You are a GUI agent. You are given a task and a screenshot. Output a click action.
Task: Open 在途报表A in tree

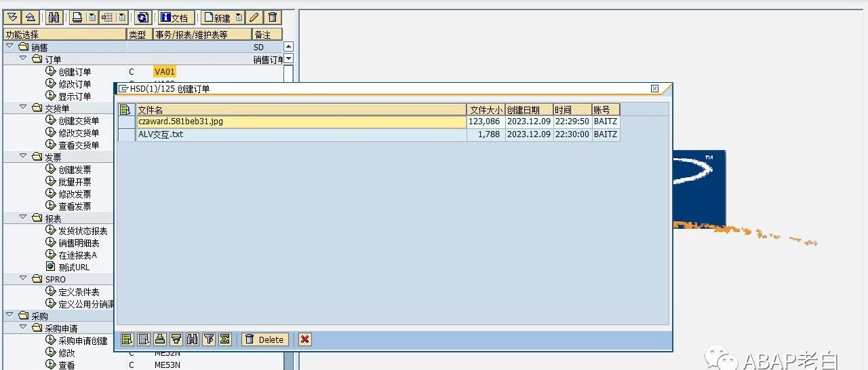click(77, 255)
